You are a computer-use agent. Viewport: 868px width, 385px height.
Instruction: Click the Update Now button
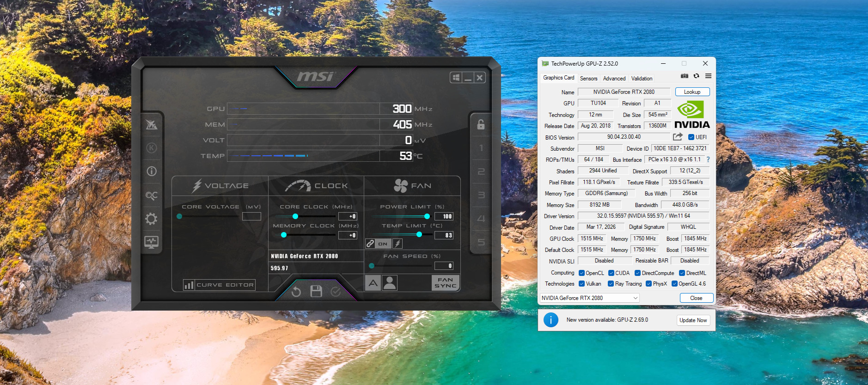coord(693,320)
